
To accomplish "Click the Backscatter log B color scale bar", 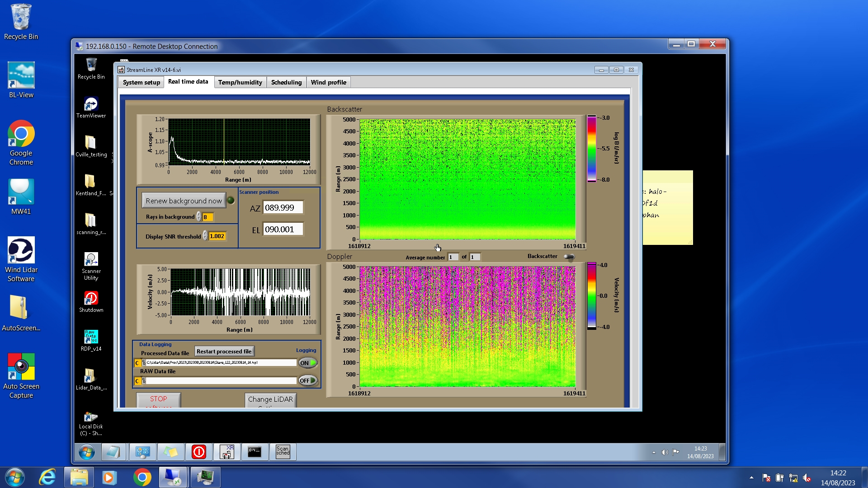I will point(591,148).
